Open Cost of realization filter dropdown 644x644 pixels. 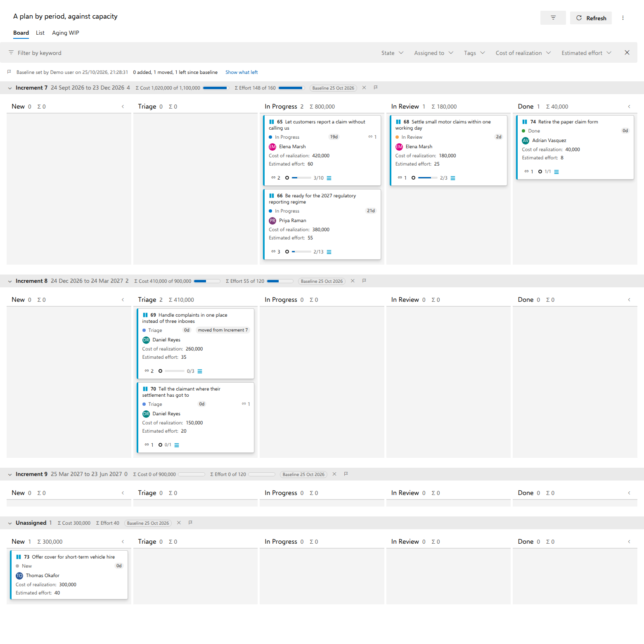523,53
